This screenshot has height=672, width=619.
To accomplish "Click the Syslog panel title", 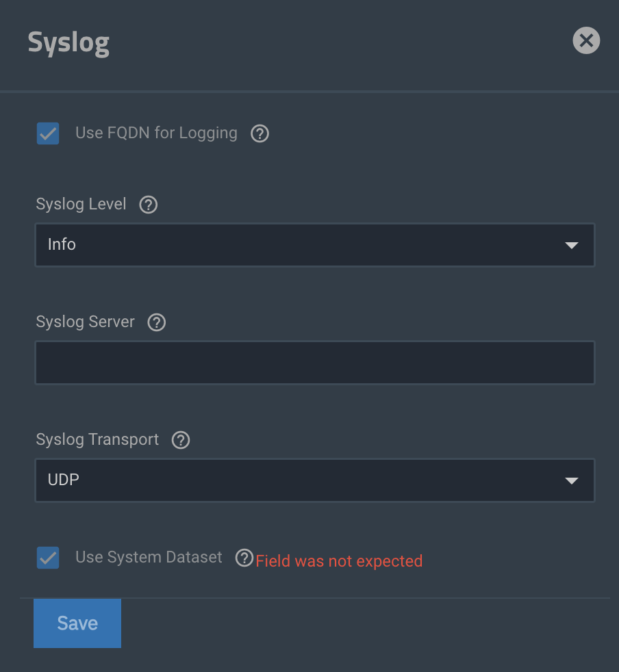I will coord(68,43).
